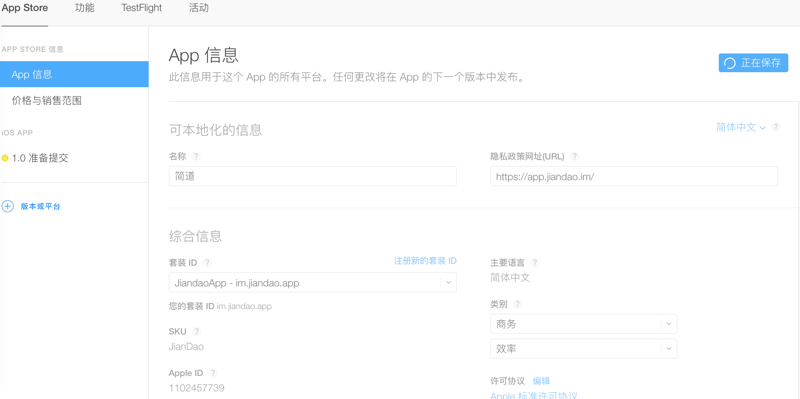Open the 简体中文 language dropdown
The image size is (800, 399).
click(741, 128)
